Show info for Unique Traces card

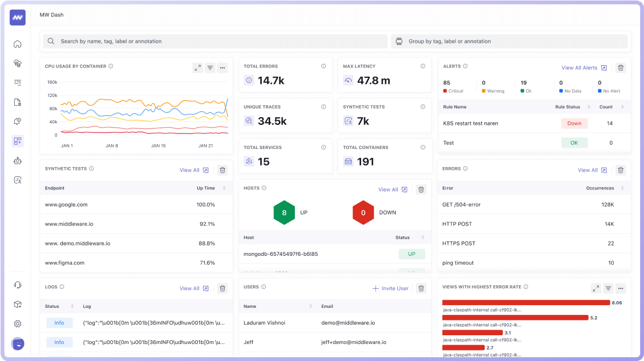tap(323, 107)
